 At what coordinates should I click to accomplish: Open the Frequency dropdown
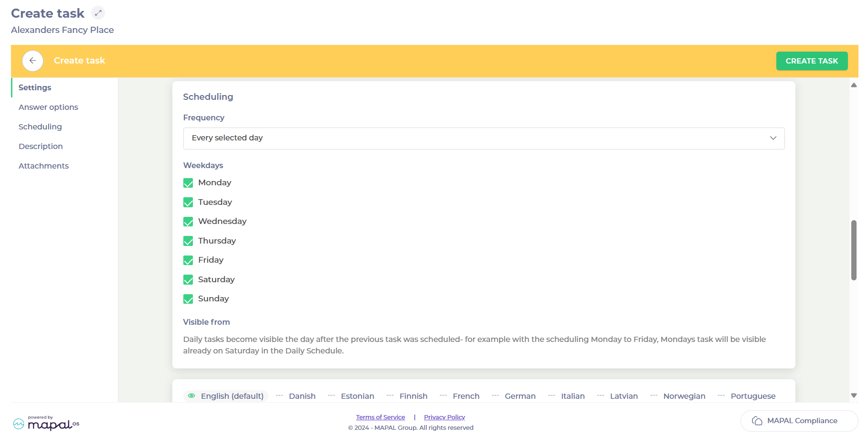tap(484, 138)
